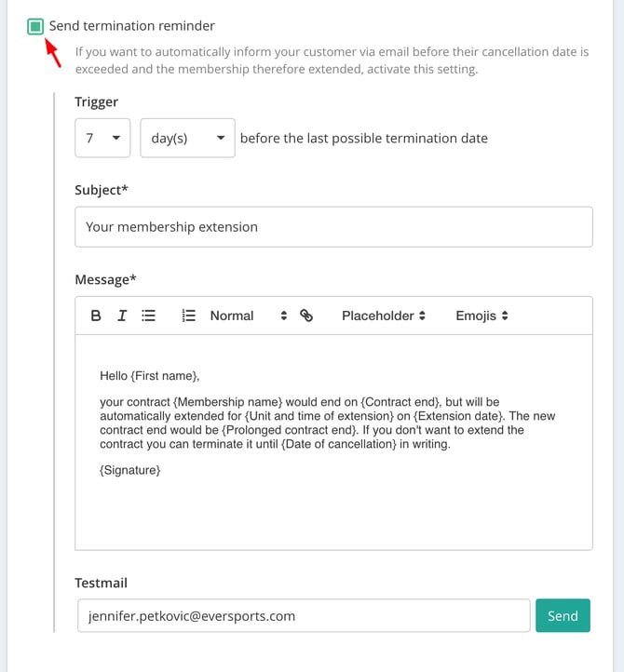Focus the Testmail email address field
This screenshot has width=624, height=672.
pos(304,615)
